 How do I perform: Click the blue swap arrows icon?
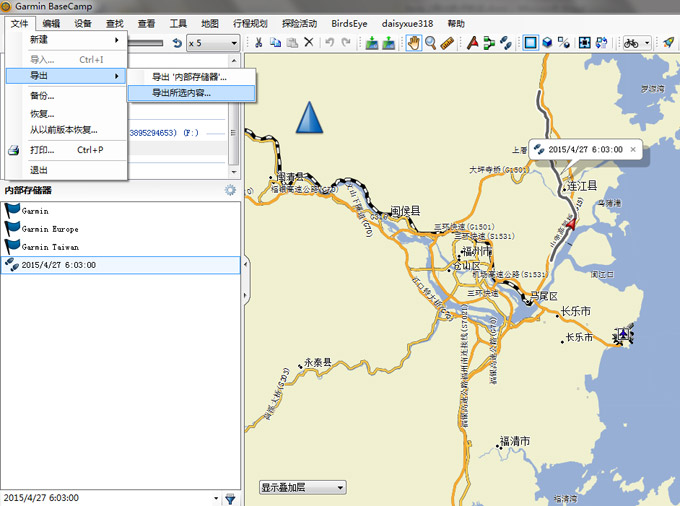(602, 42)
